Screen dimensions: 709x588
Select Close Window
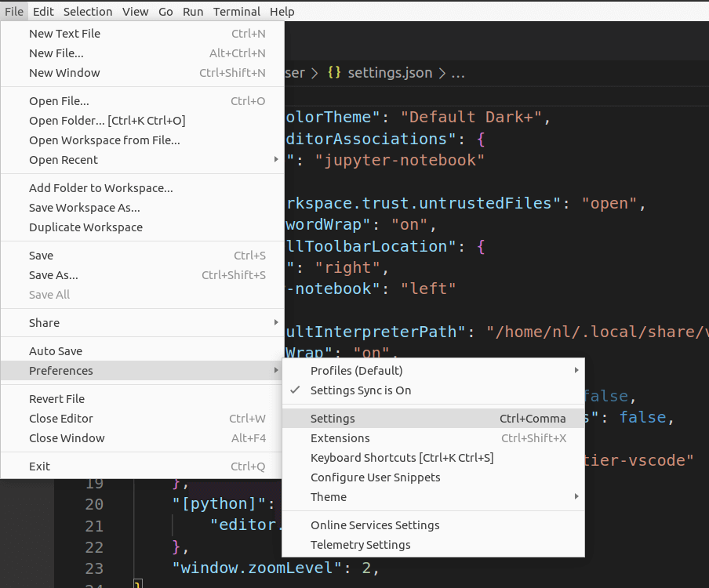tap(143, 438)
